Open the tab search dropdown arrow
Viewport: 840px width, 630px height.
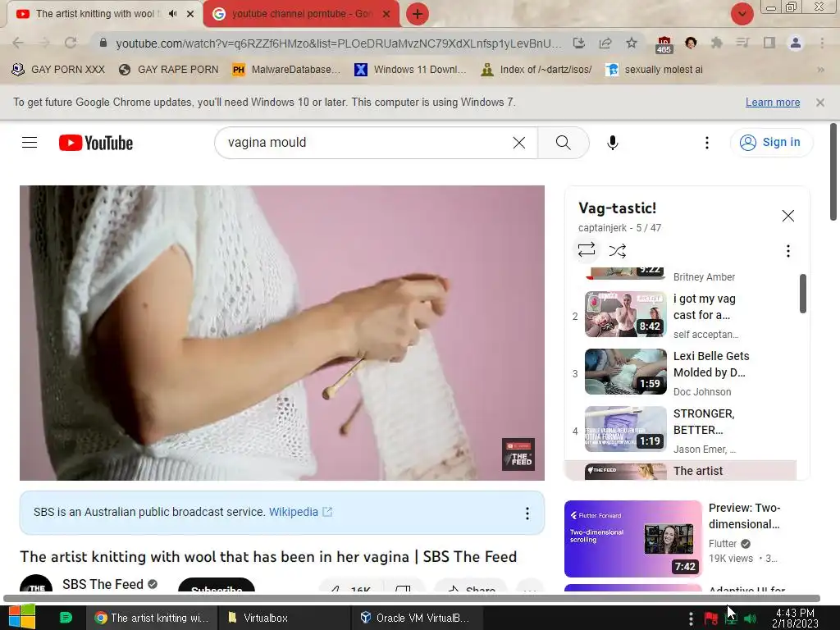(x=742, y=14)
